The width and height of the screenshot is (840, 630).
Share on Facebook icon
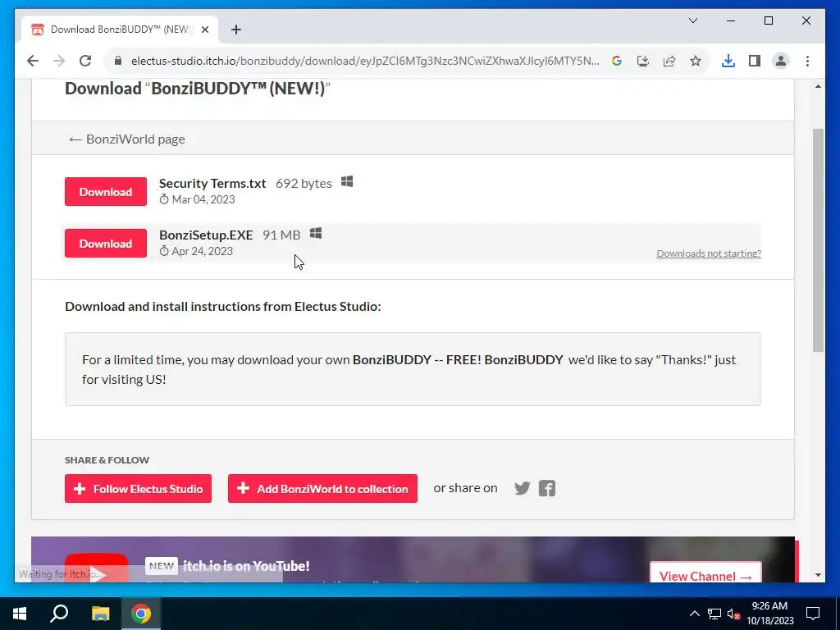tap(547, 488)
